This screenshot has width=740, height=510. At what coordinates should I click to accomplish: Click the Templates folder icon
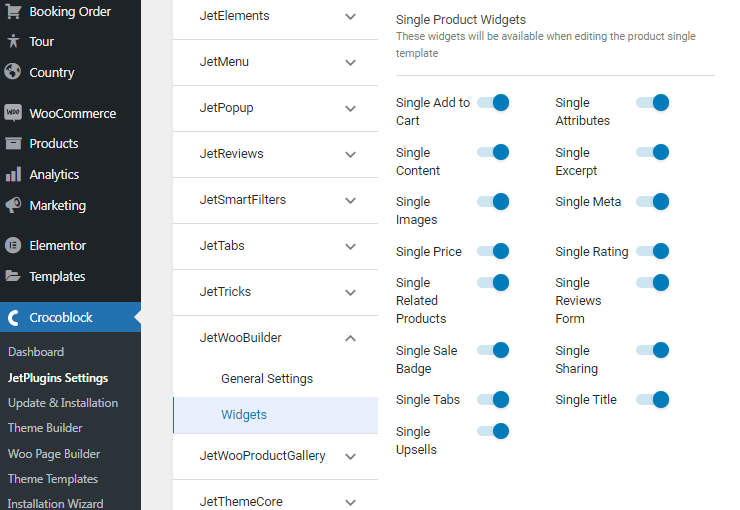coord(13,276)
